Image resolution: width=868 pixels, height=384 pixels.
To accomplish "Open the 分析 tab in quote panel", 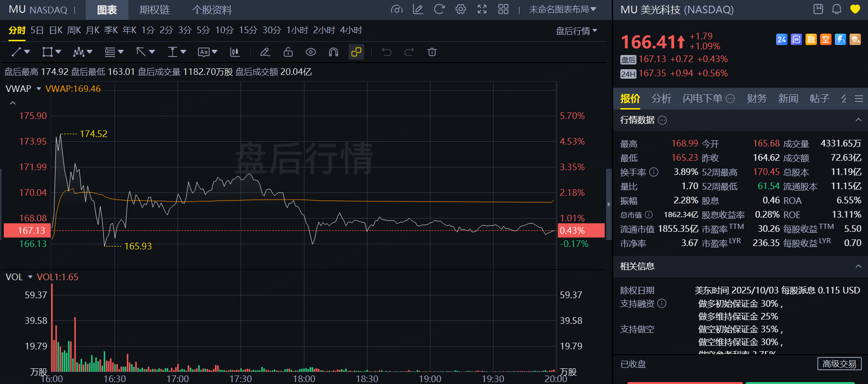I will pos(662,99).
